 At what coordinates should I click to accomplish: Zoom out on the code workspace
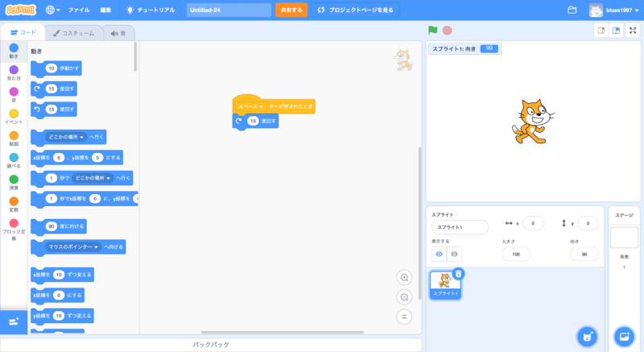(x=404, y=296)
